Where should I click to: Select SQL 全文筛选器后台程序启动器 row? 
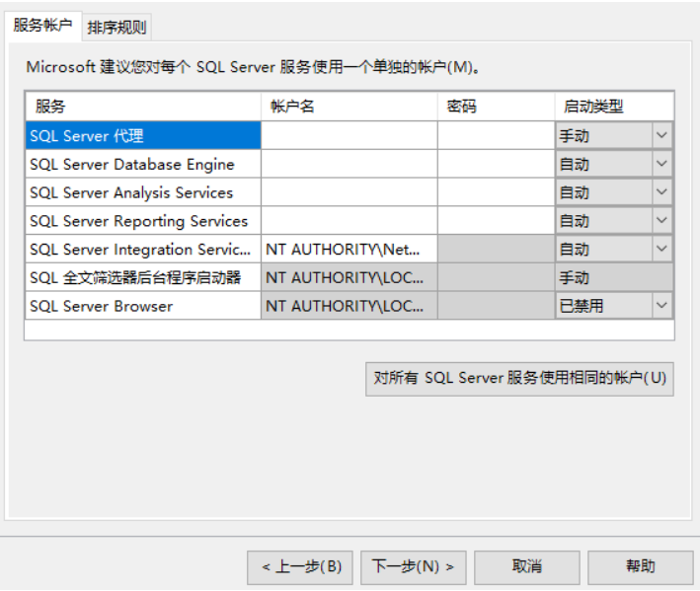pos(143,277)
